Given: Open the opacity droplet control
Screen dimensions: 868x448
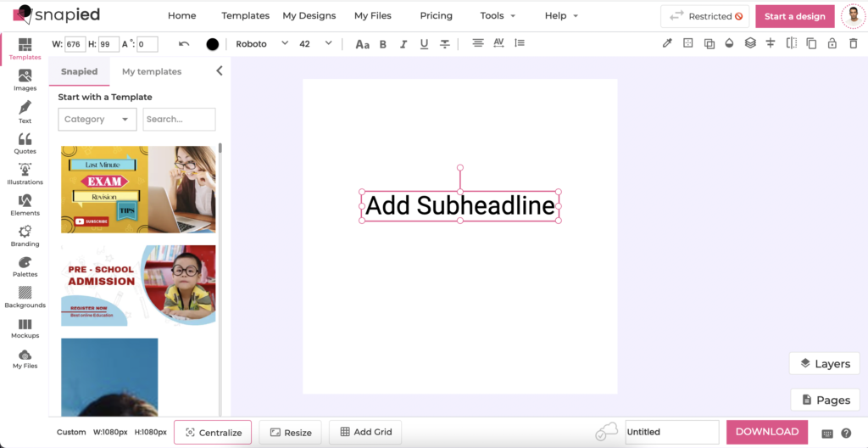Looking at the screenshot, I should point(729,43).
